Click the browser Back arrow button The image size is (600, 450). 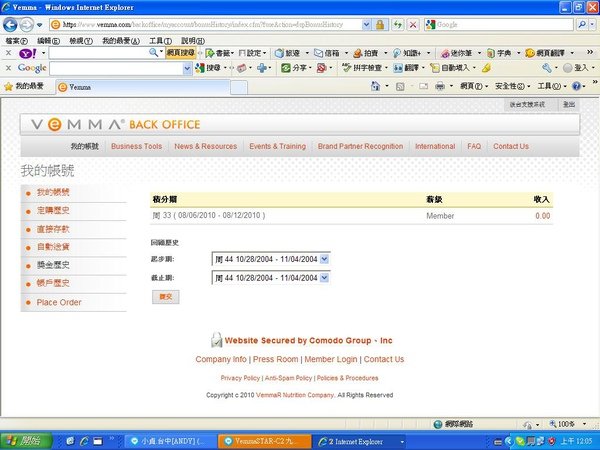[x=10, y=25]
